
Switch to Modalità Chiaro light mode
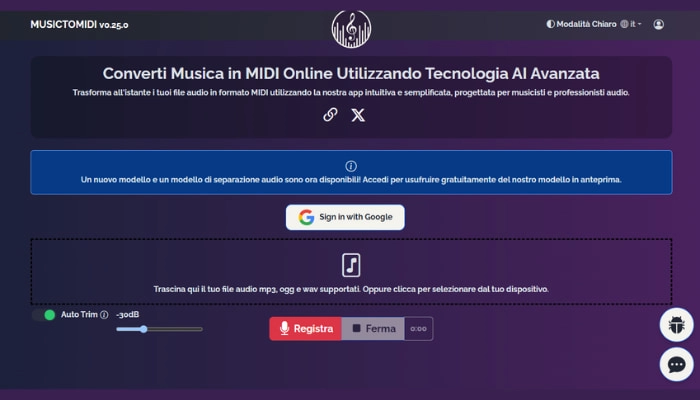point(581,24)
